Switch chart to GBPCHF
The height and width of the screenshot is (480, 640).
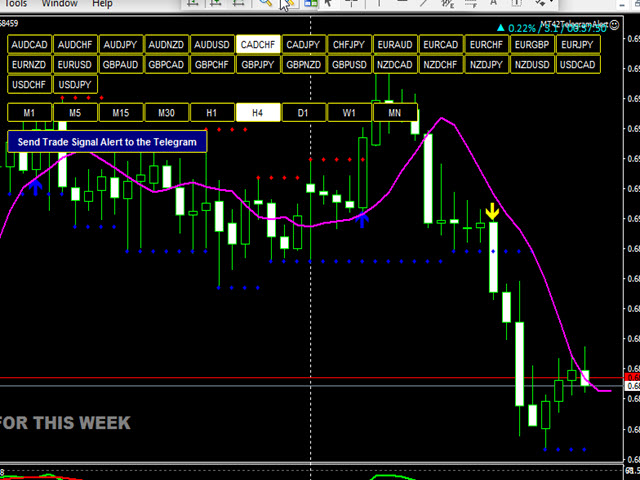pyautogui.click(x=212, y=64)
